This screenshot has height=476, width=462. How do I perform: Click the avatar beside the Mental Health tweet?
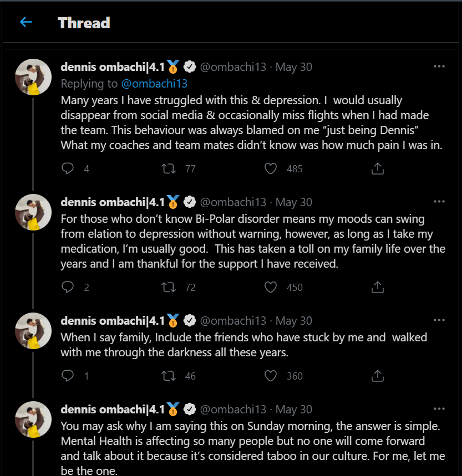point(33,419)
